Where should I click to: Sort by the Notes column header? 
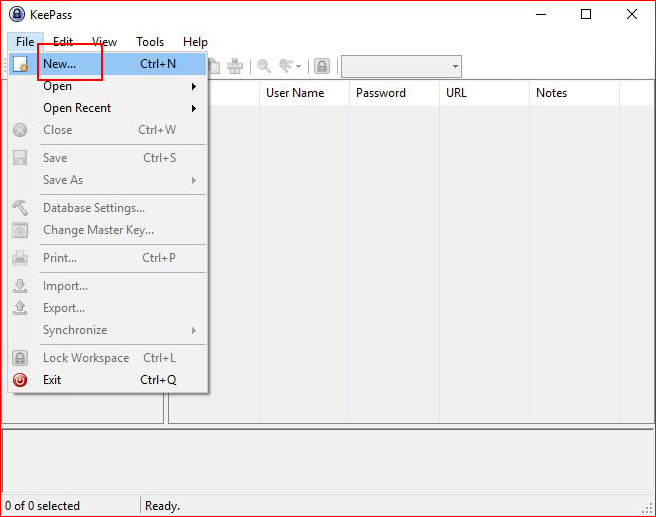coord(574,93)
